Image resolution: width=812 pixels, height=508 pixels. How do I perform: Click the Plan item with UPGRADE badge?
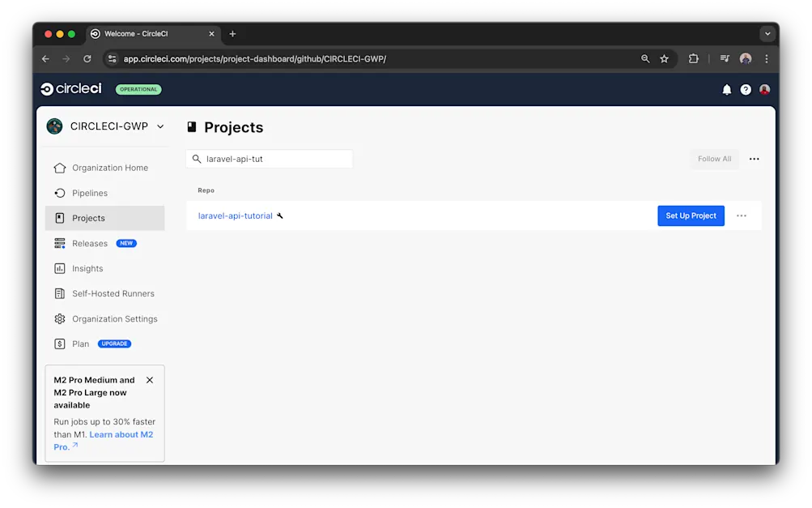click(x=82, y=344)
